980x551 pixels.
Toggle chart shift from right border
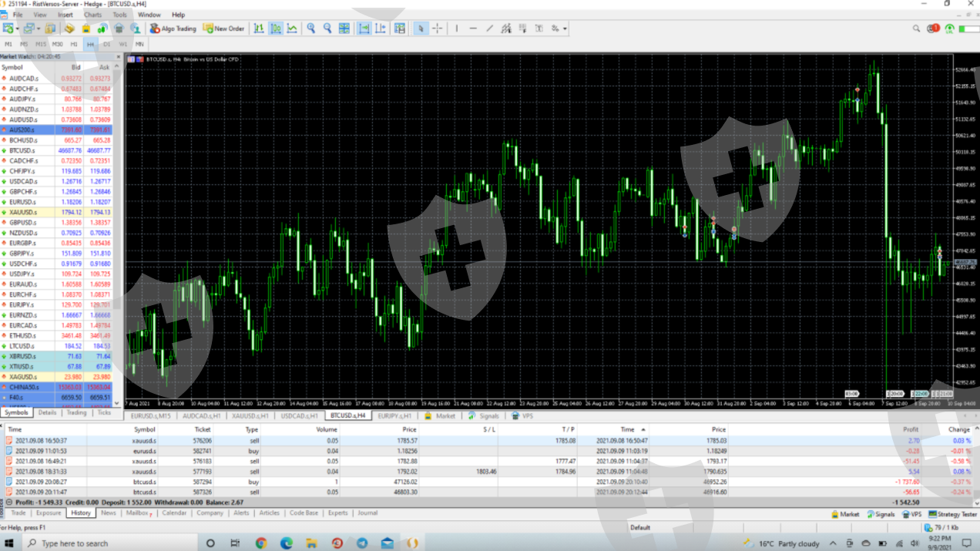pos(380,29)
